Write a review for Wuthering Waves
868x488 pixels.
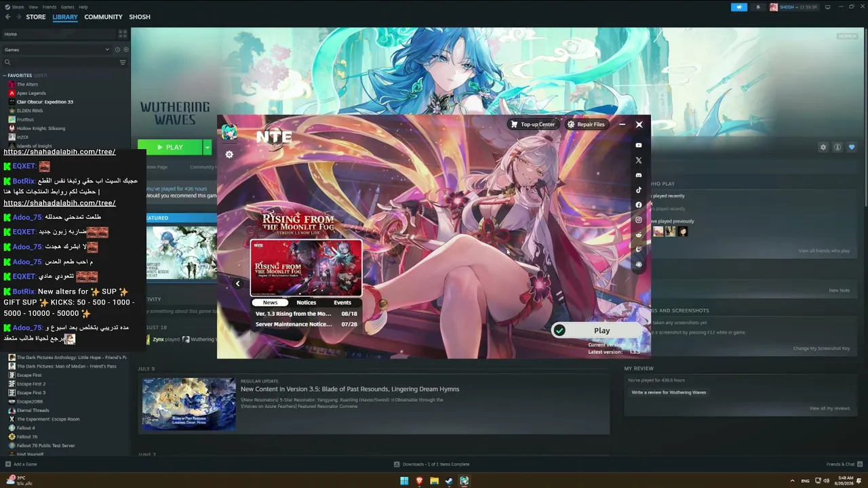[669, 392]
